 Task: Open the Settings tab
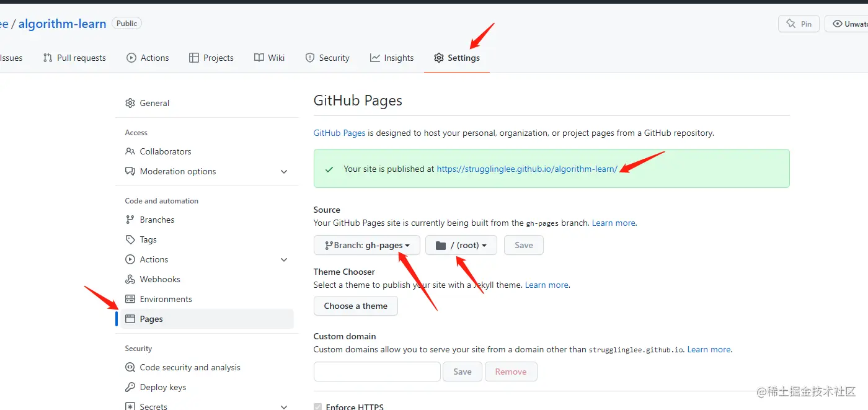pos(457,58)
